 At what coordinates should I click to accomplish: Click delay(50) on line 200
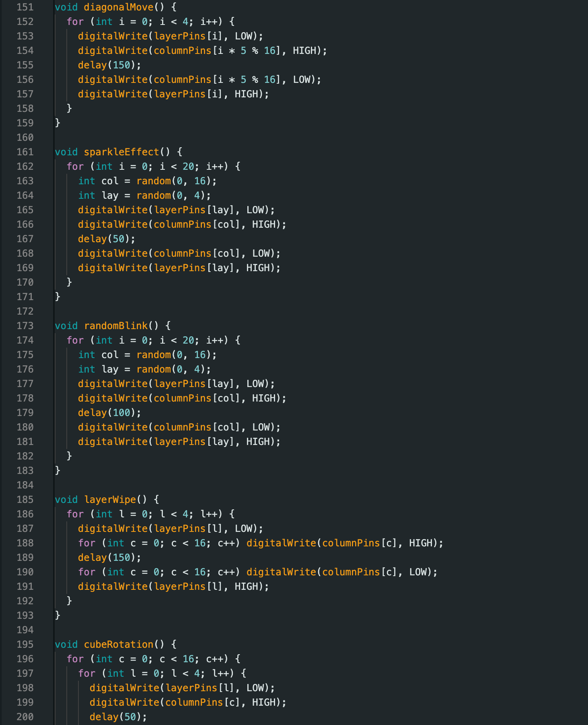116,717
